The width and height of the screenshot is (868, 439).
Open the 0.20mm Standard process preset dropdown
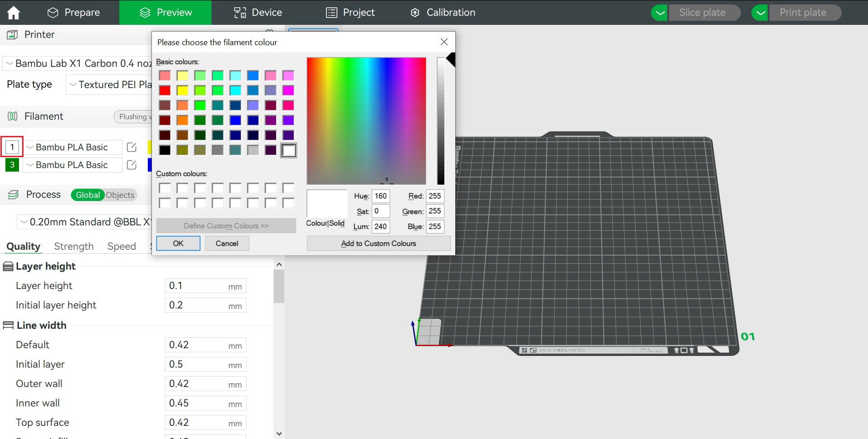[85, 222]
